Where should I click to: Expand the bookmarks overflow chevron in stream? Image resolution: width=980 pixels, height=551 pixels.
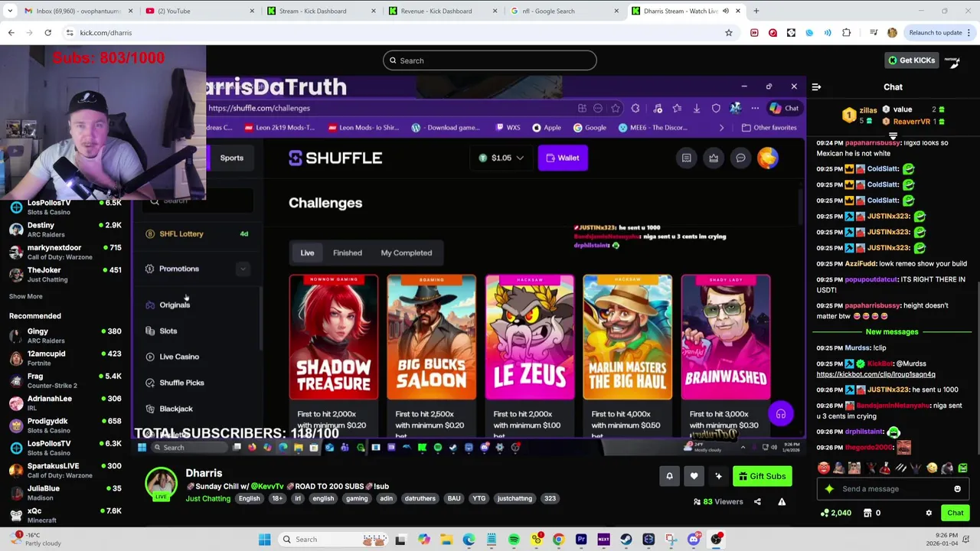721,128
